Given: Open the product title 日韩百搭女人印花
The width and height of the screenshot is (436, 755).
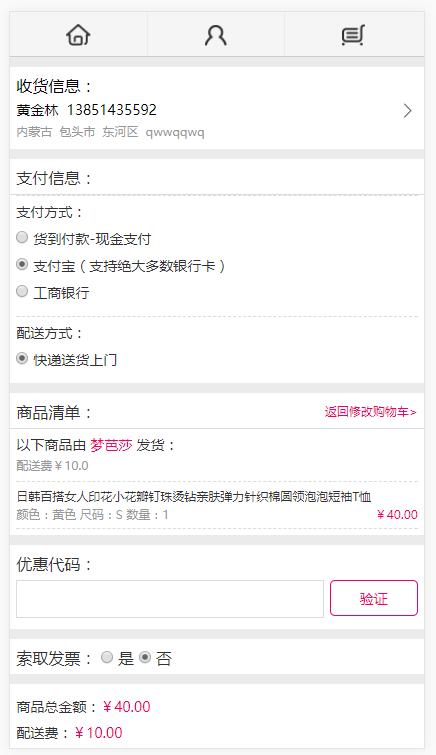Looking at the screenshot, I should (194, 496).
